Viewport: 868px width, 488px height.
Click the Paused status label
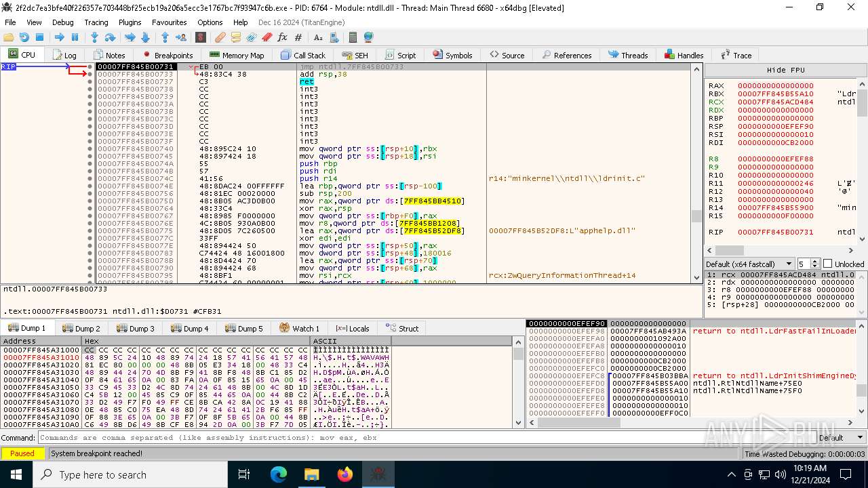coord(22,453)
